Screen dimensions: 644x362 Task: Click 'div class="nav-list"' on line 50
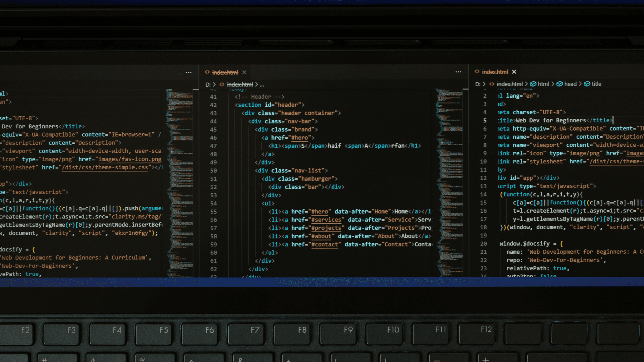pyautogui.click(x=291, y=170)
